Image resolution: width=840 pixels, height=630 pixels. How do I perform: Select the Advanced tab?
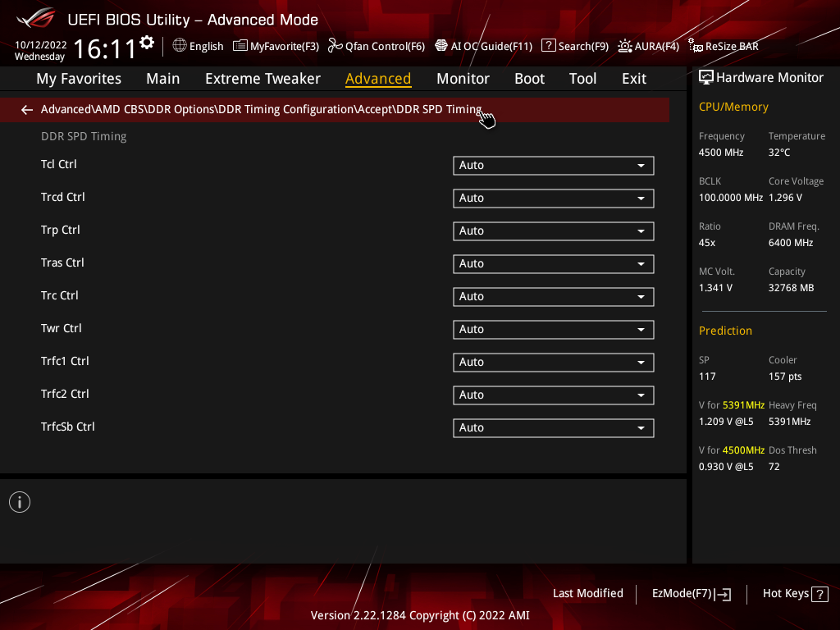point(378,79)
